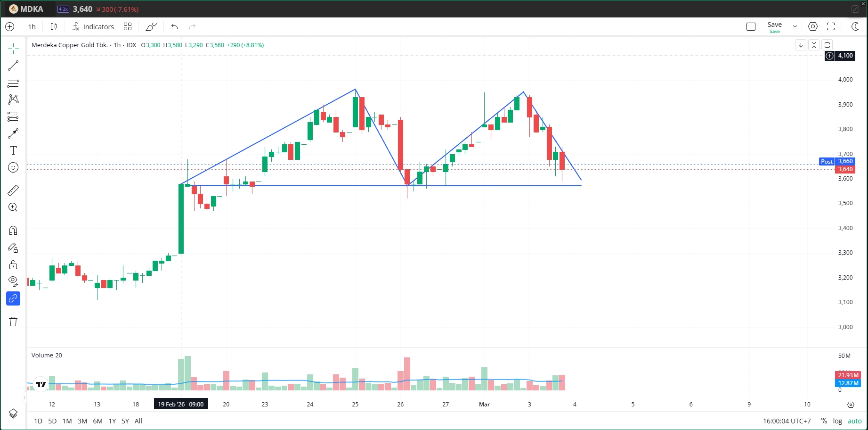The width and height of the screenshot is (868, 430).
Task: Collapse the pane with double-chevron button
Action: 814,45
